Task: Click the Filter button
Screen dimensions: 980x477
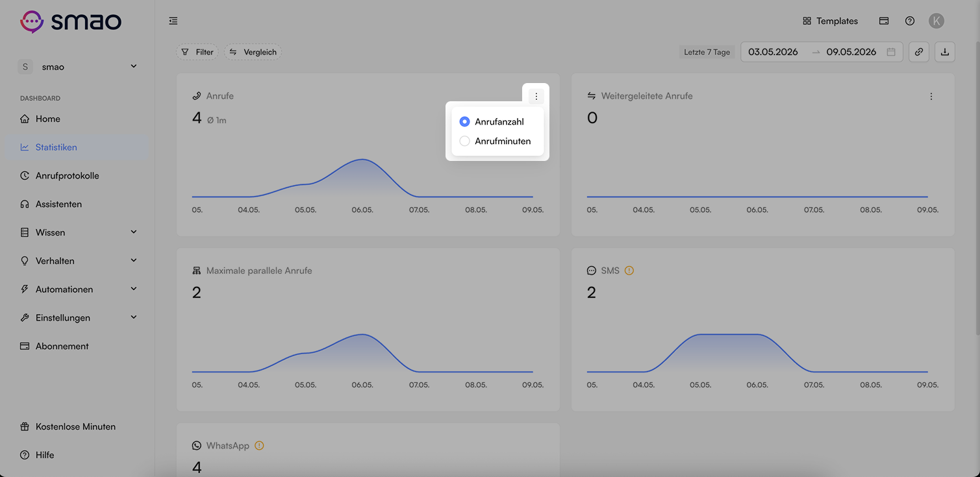Action: pyautogui.click(x=197, y=52)
